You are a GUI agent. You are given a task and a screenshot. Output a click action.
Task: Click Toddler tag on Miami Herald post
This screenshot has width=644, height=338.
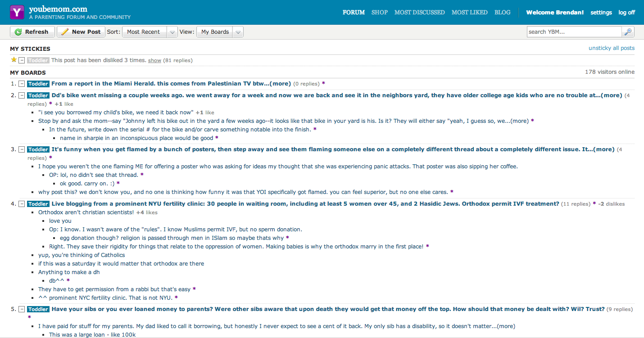coord(38,84)
